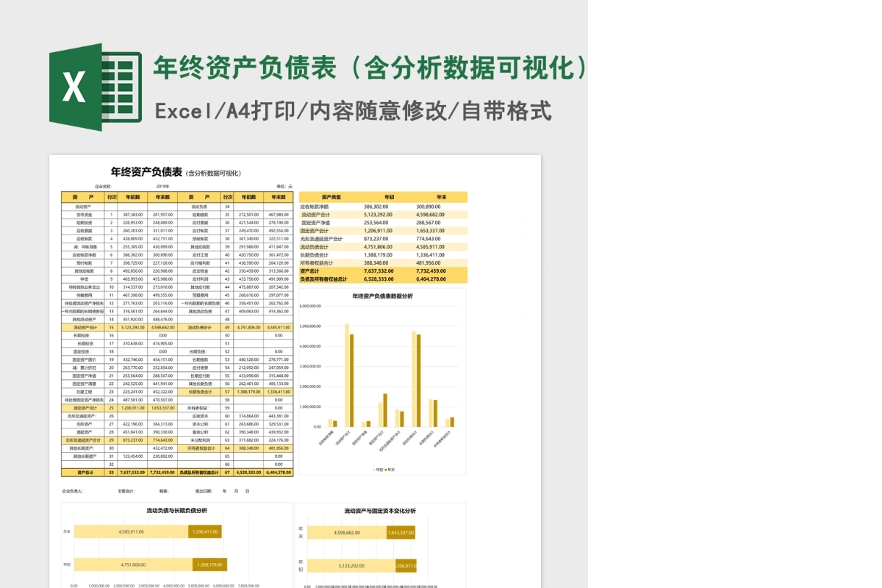Click the 流动负债与长期负债分析 chart title
The image size is (882, 588).
coord(177,510)
